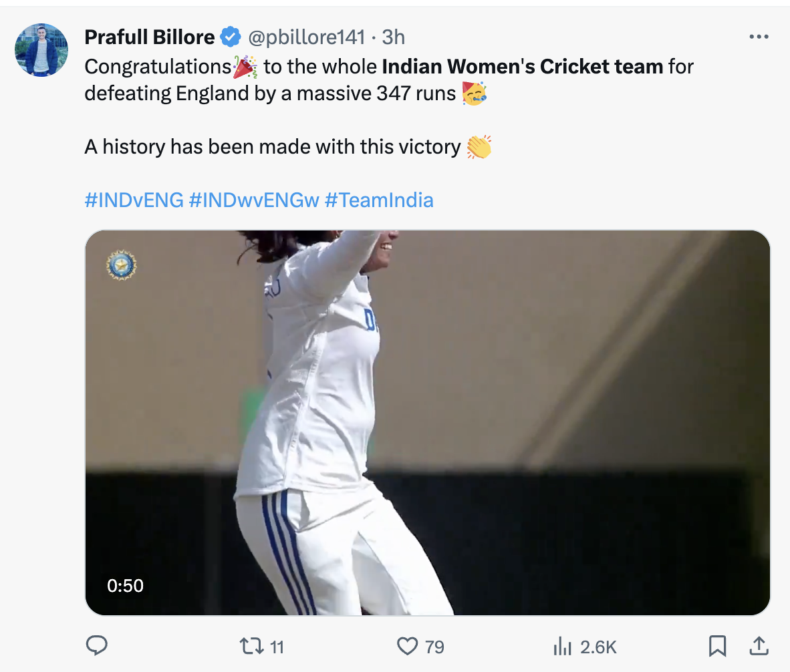Click the 3h timestamp
Viewport: 790px width, 672px height.
pos(394,37)
